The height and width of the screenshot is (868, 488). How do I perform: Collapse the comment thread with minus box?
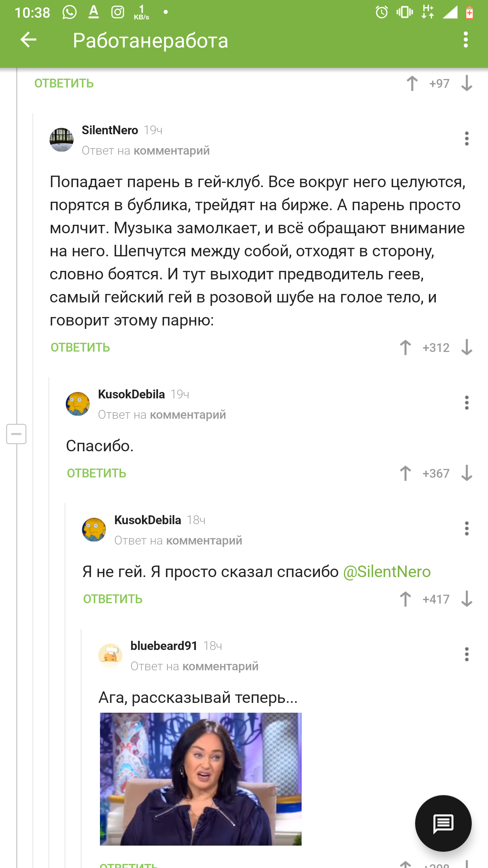[16, 434]
